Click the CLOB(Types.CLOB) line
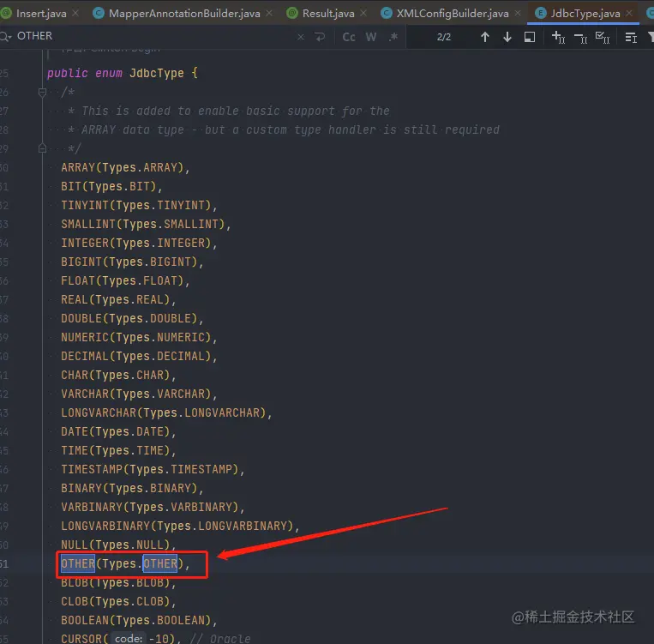Screen dimensions: 654x644 [x=118, y=601]
